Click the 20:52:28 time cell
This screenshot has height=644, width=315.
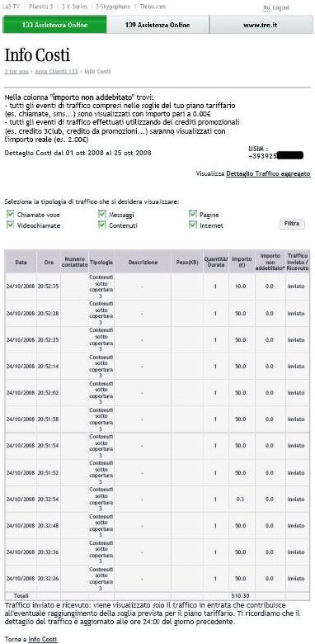click(49, 314)
